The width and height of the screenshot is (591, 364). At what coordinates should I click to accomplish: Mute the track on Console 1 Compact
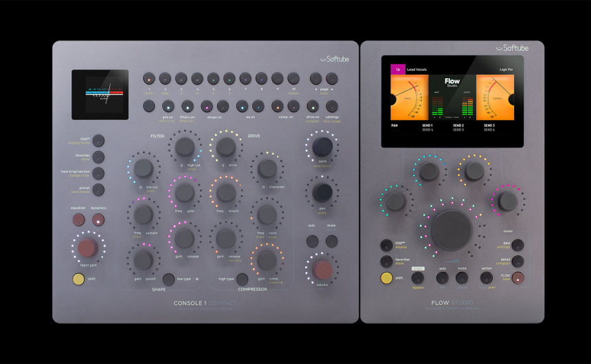pos(332,241)
